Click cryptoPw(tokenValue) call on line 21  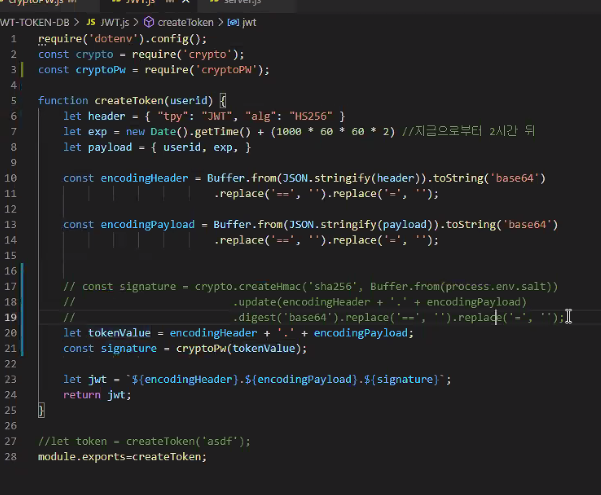coord(238,349)
